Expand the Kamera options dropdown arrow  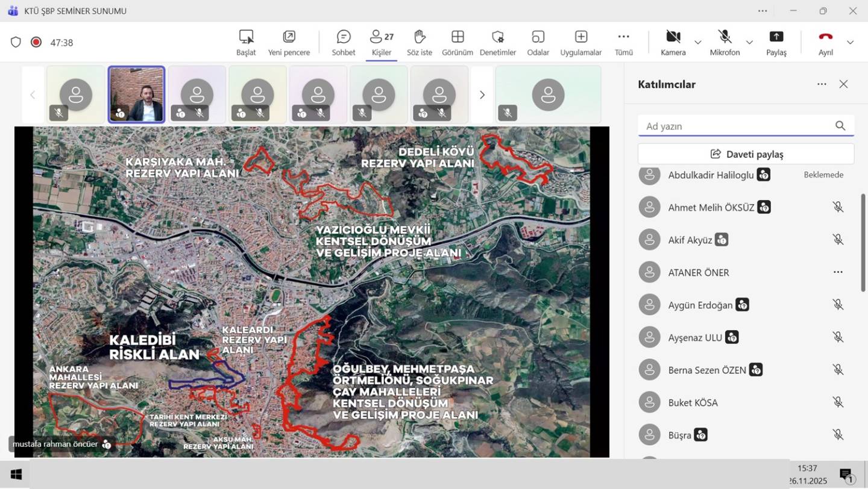pyautogui.click(x=697, y=42)
